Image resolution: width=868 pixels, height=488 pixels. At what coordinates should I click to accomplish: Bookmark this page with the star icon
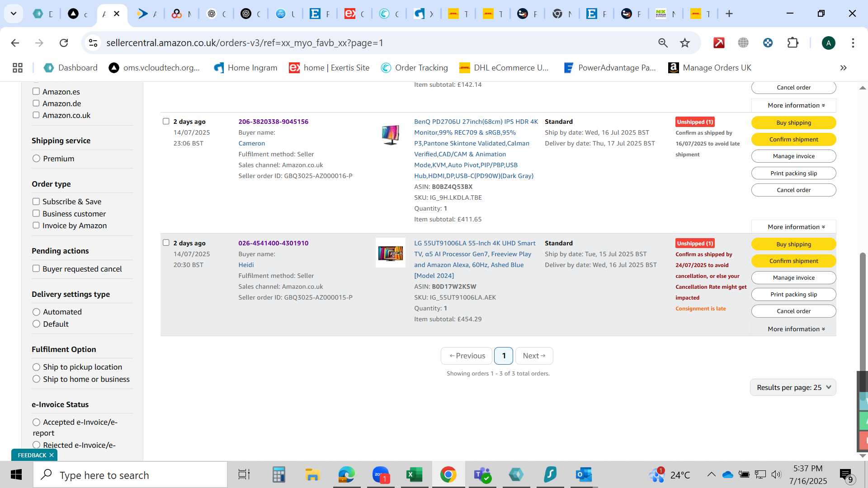tap(685, 43)
